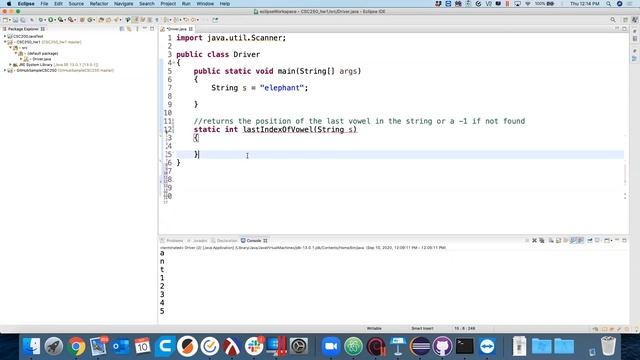Image resolution: width=640 pixels, height=360 pixels.
Task: Minimize the Package Explorer panel
Action: coord(144,29)
